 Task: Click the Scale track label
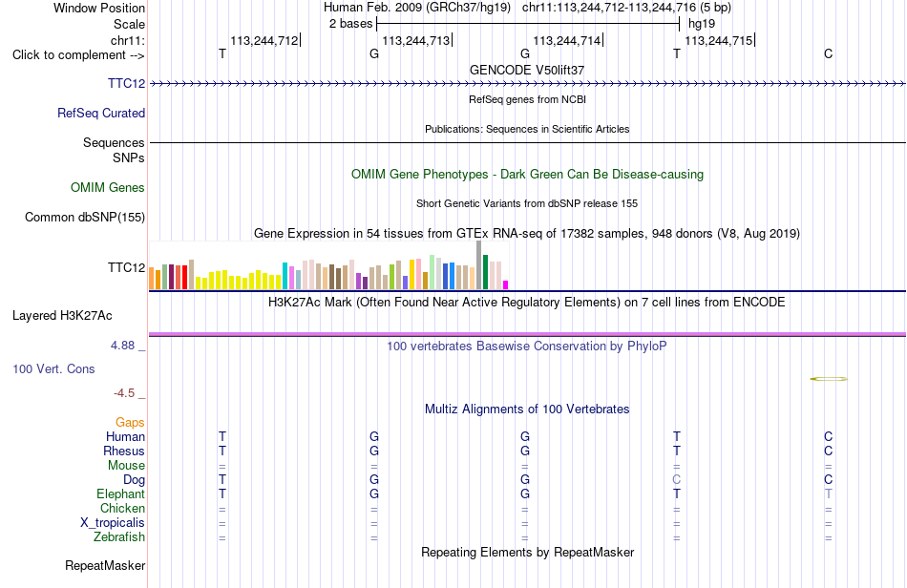coord(129,24)
